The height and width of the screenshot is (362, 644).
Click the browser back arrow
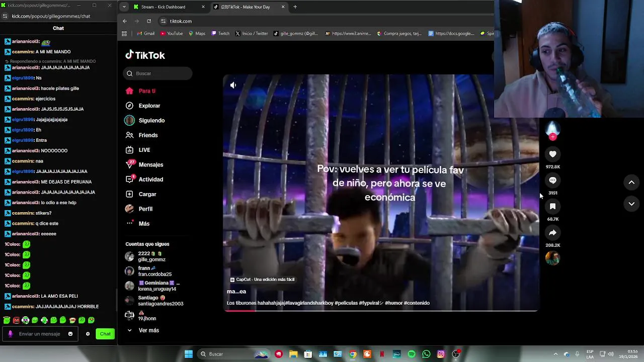[x=125, y=21]
